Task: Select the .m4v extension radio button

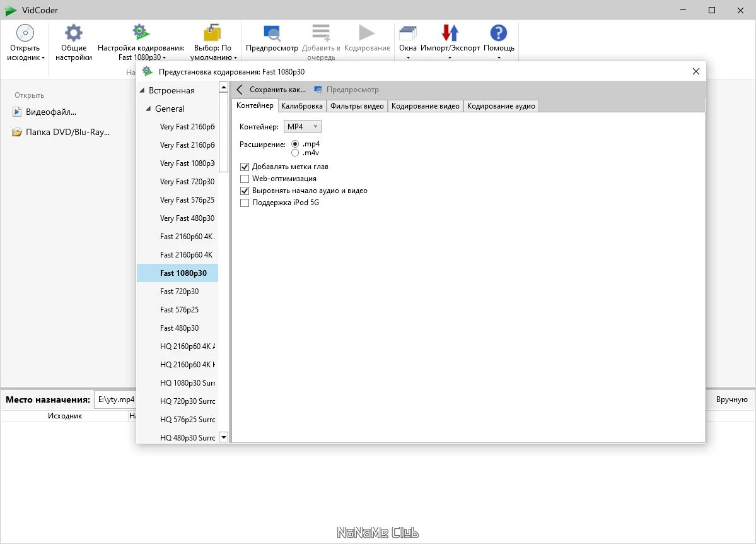Action: tap(295, 153)
